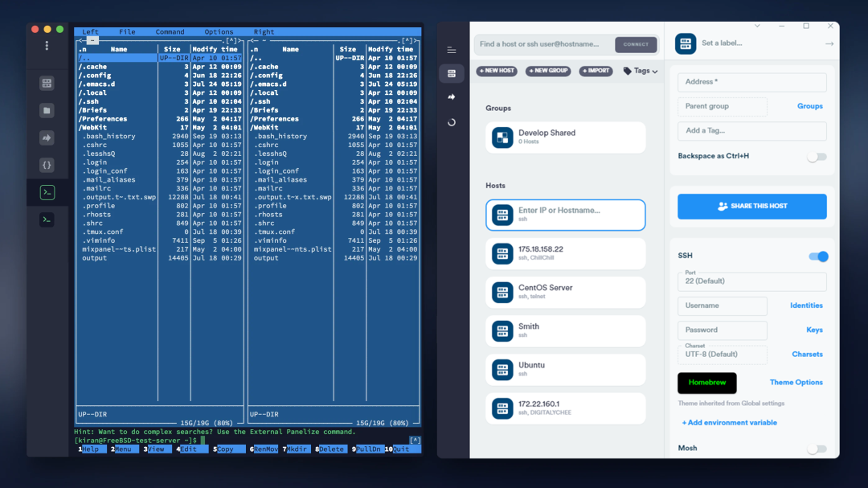Disable the SSH toggle switch
868x488 pixels.
817,256
